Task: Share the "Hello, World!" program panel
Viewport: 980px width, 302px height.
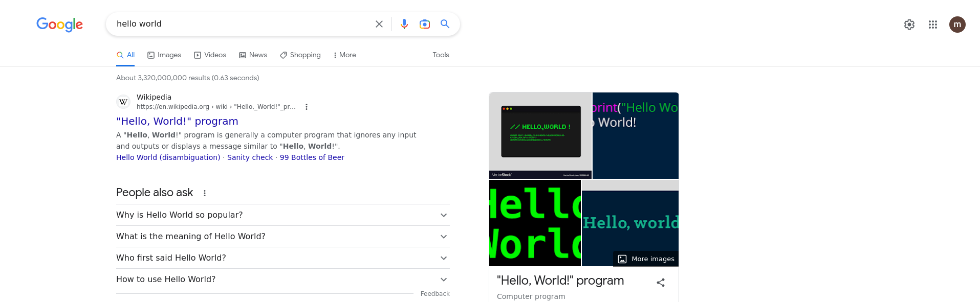Action: point(661,283)
